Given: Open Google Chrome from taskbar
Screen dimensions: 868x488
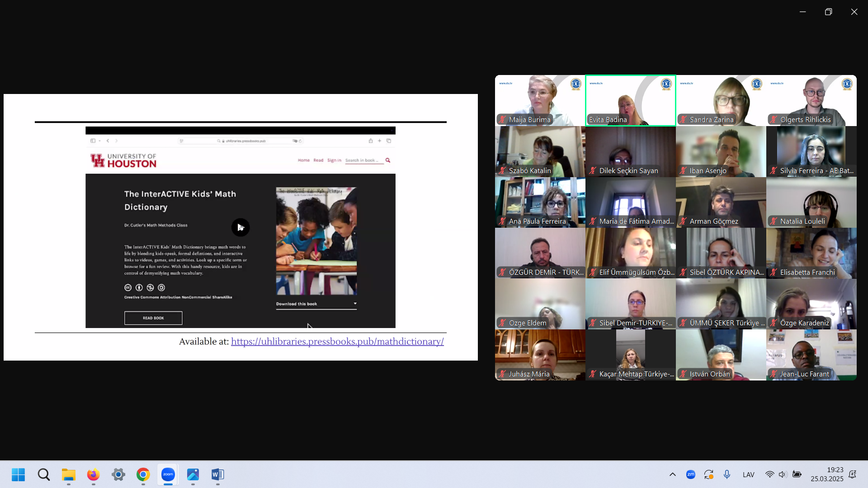Looking at the screenshot, I should pyautogui.click(x=143, y=474).
